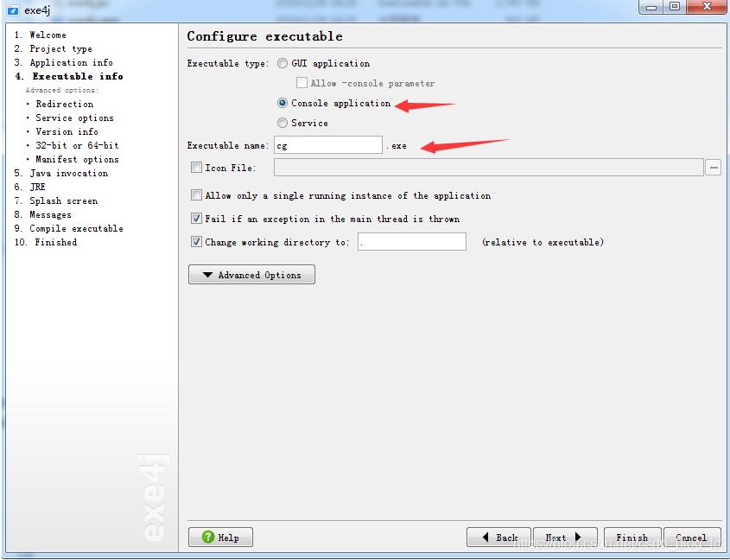Select GUI application radio button
This screenshot has width=730, height=560.
[282, 63]
